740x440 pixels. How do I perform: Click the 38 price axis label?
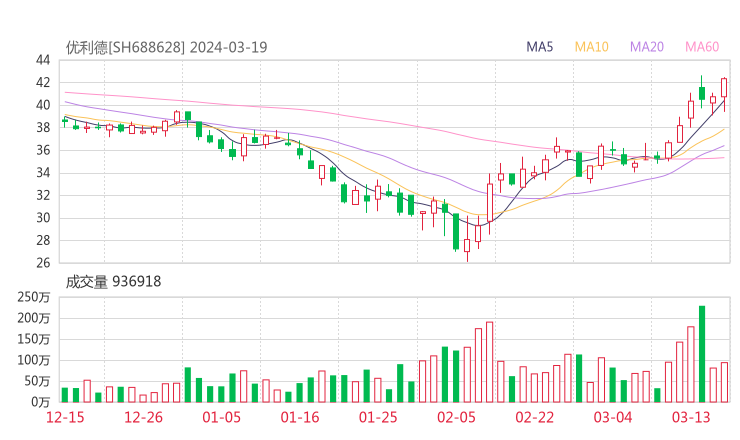point(43,127)
